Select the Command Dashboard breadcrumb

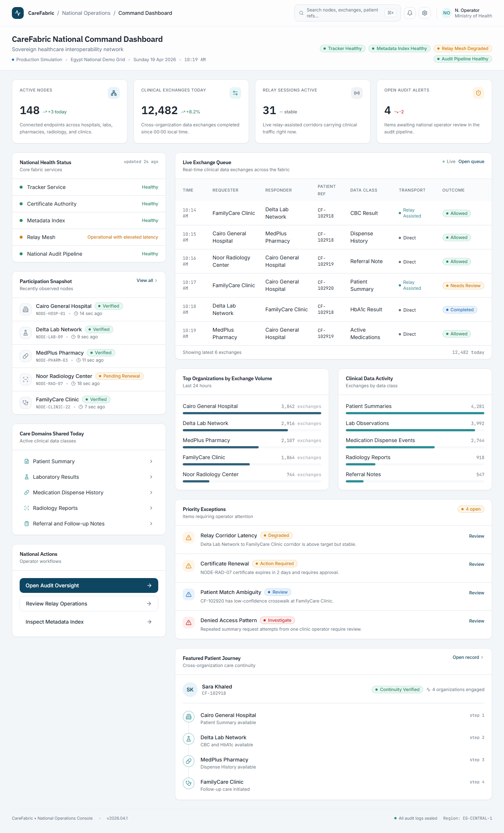(x=145, y=13)
